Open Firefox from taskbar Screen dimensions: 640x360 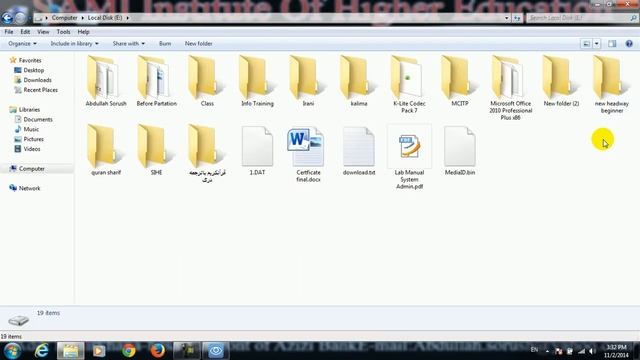(158, 351)
